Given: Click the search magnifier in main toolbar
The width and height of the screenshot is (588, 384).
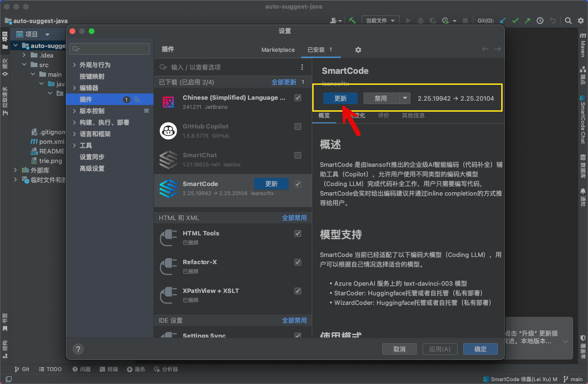Looking at the screenshot, I should coord(568,21).
